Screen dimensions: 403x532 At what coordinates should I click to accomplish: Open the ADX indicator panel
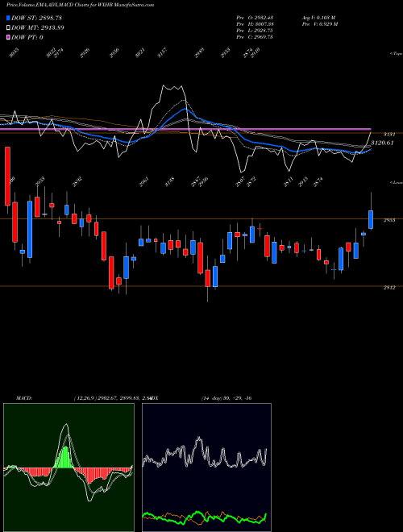click(x=206, y=468)
